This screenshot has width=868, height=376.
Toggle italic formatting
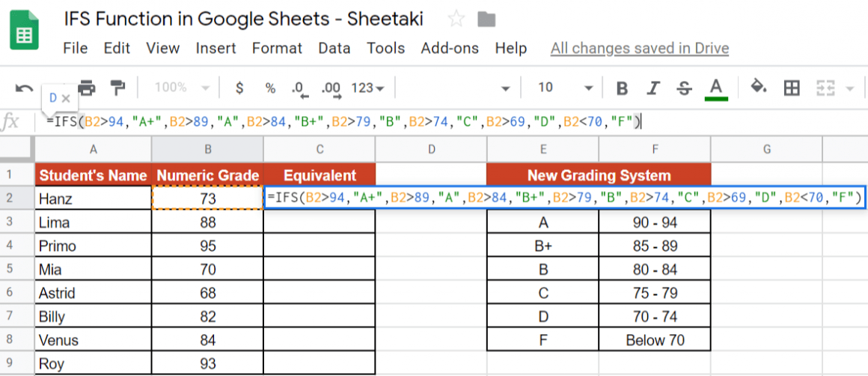click(x=654, y=88)
